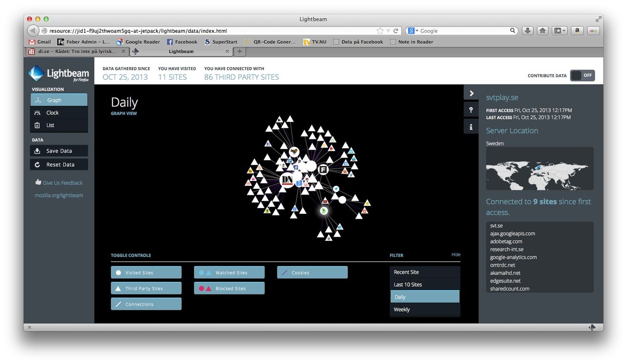The height and width of the screenshot is (364, 627).
Task: Select the Last 10 Sites filter
Action: (425, 284)
